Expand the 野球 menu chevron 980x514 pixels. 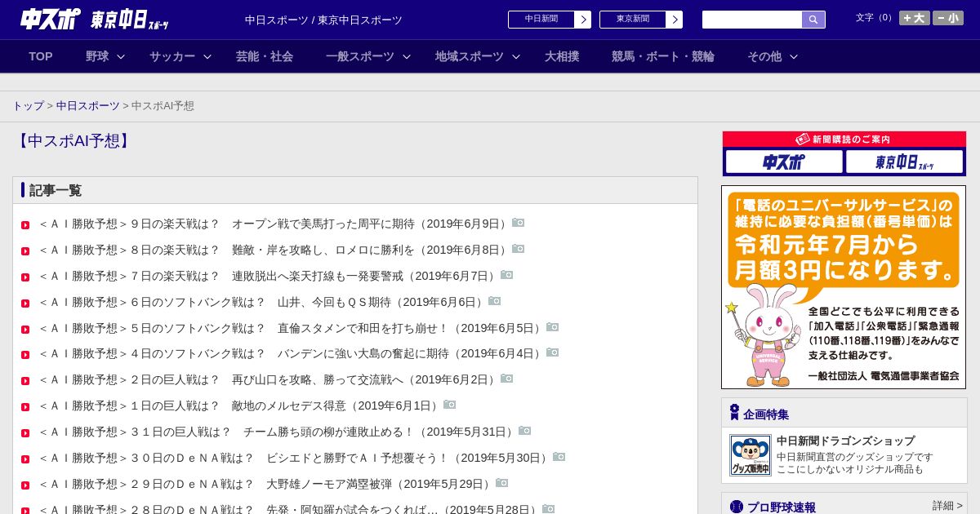pyautogui.click(x=121, y=57)
